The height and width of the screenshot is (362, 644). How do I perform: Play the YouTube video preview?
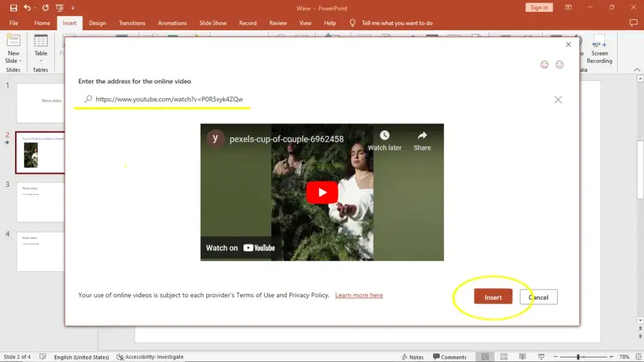[x=322, y=192]
